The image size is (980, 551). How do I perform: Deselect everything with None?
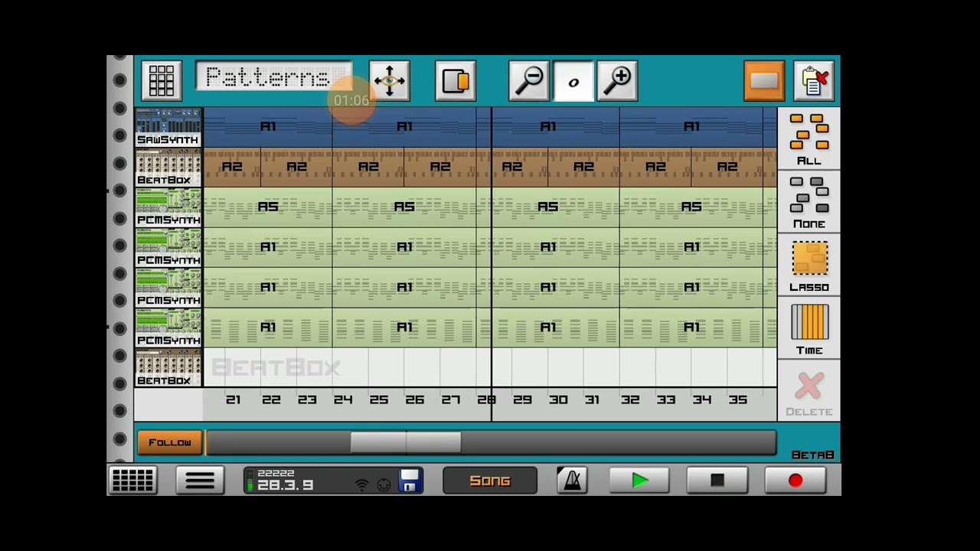tap(809, 202)
